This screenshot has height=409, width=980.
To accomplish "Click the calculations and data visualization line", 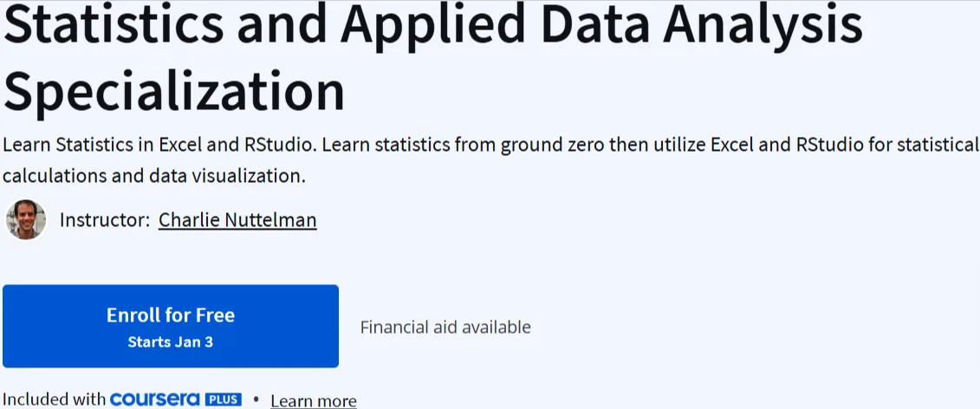I will [153, 176].
